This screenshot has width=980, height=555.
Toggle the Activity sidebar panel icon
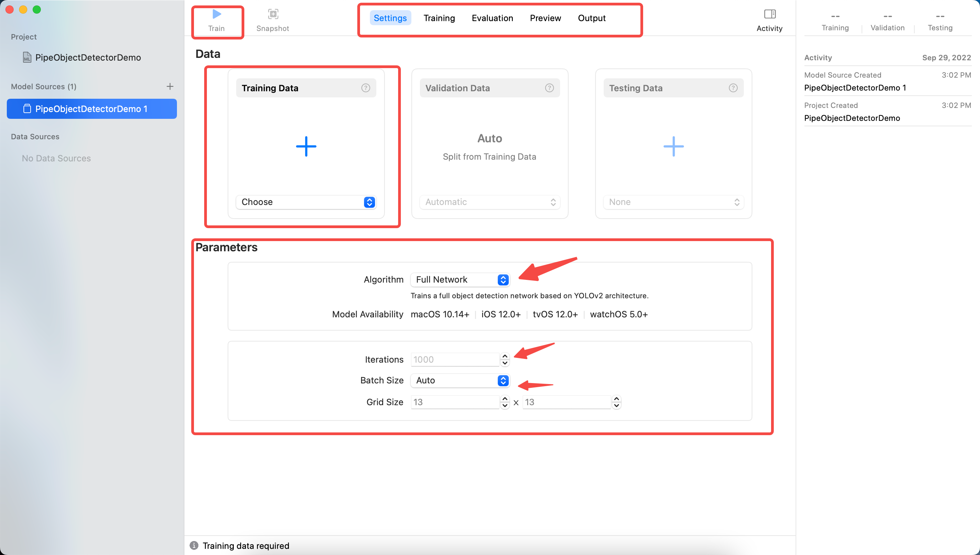pos(769,15)
